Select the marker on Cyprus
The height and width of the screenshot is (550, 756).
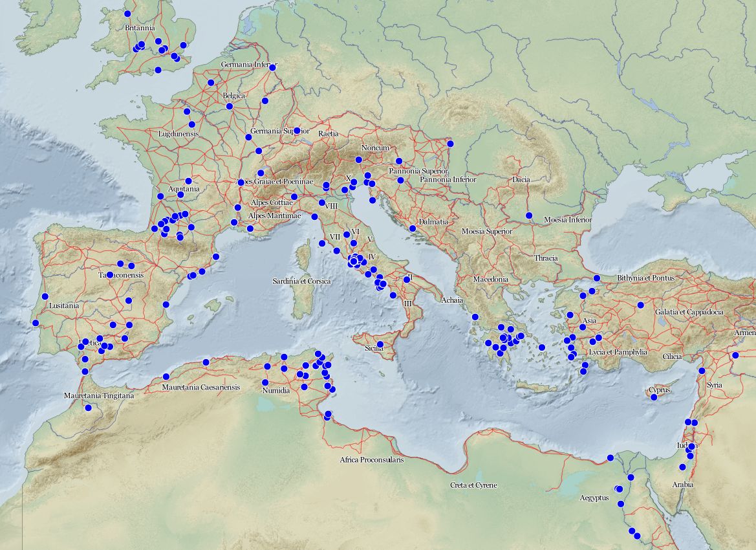pyautogui.click(x=654, y=397)
